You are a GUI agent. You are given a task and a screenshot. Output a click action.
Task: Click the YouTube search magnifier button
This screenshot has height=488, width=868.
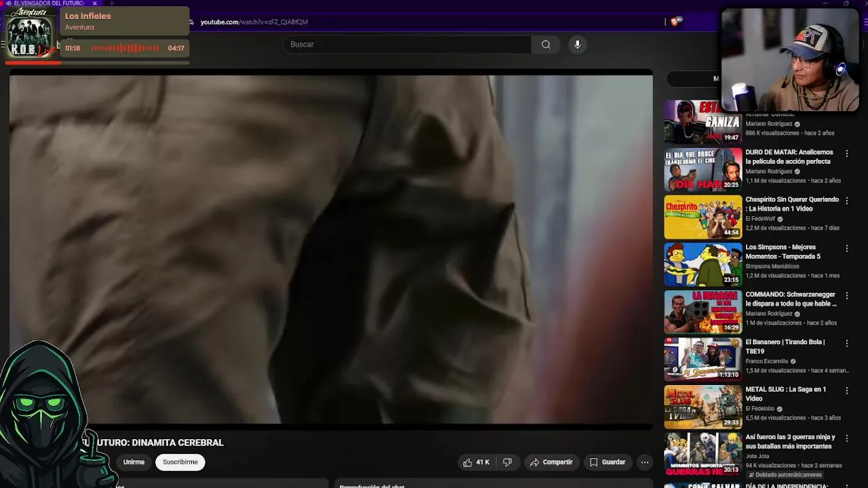point(546,45)
